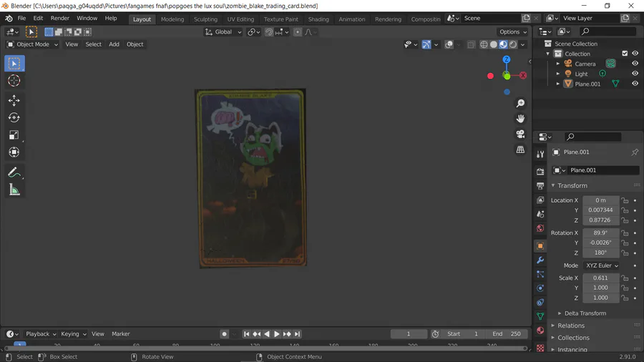Open the Object Mode dropdown
The image size is (644, 362).
tap(33, 44)
